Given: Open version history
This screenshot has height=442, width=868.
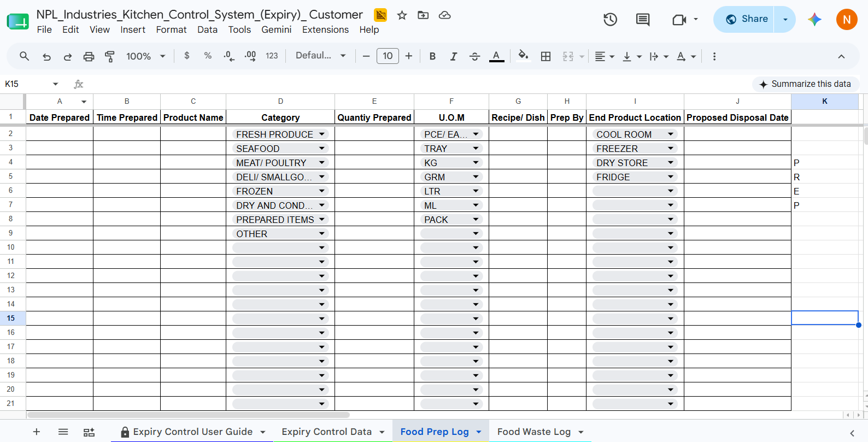Looking at the screenshot, I should click(x=610, y=20).
